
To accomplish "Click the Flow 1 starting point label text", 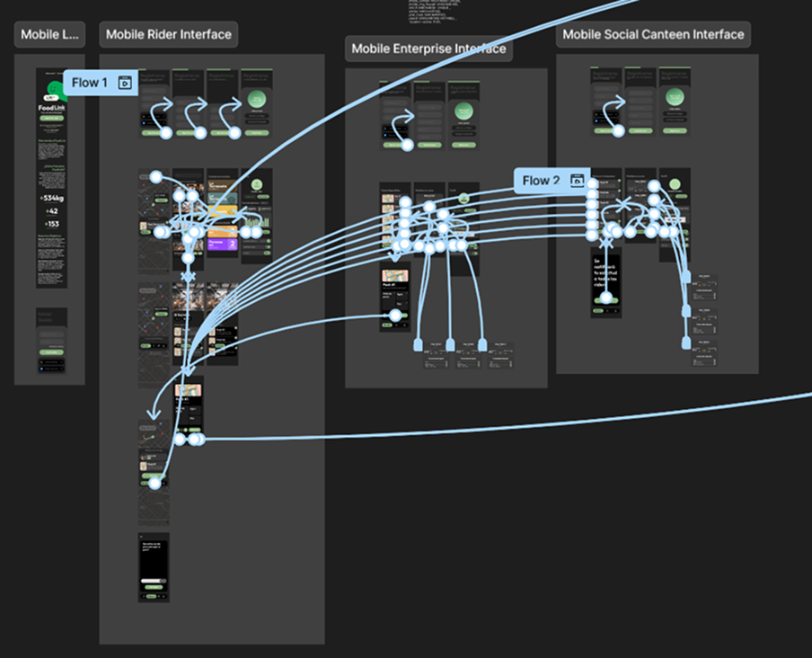I will tap(90, 83).
